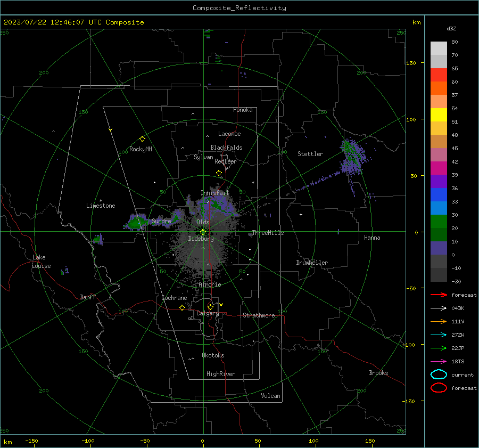Image resolution: width=479 pixels, height=448 pixels.
Task: Click the 150 label on right axis
Action: click(411, 63)
